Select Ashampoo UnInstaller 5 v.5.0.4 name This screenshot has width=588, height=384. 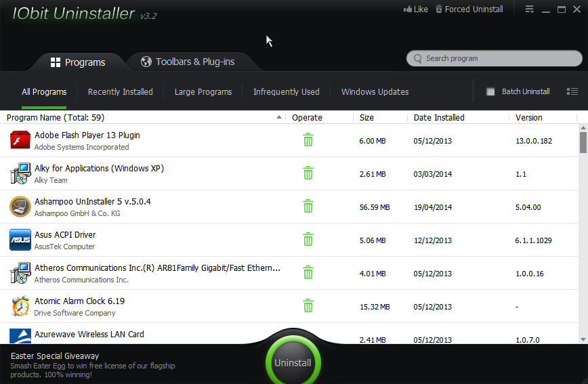[93, 201]
